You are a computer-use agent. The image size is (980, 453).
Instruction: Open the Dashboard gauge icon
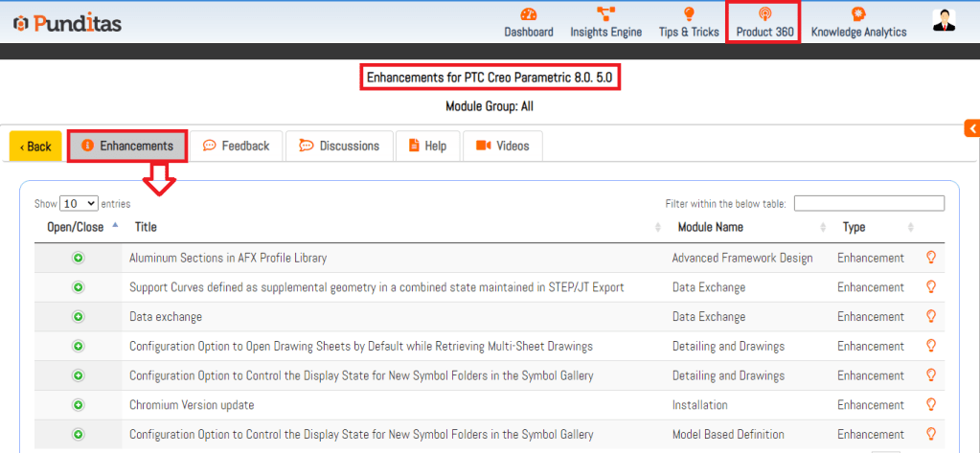[529, 14]
